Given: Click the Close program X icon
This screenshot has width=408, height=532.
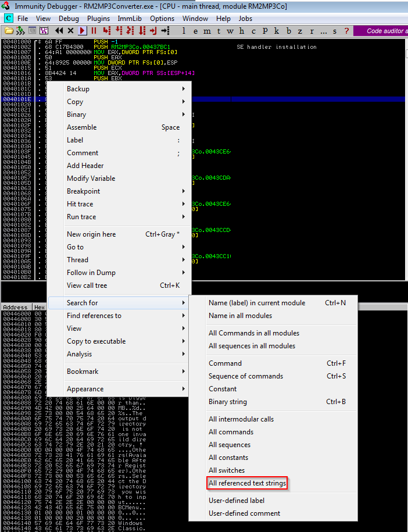Looking at the screenshot, I should 71,31.
